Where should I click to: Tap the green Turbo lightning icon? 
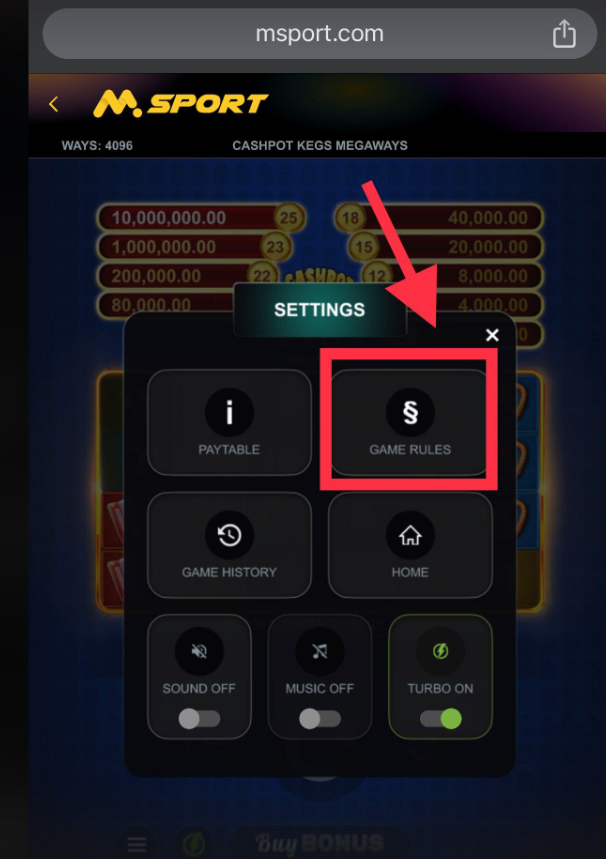[x=441, y=651]
